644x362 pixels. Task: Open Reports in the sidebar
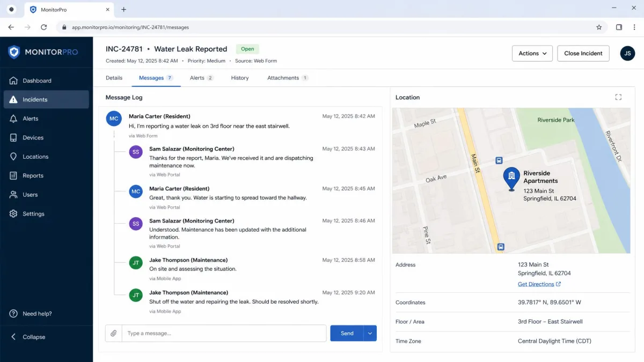pos(46,176)
